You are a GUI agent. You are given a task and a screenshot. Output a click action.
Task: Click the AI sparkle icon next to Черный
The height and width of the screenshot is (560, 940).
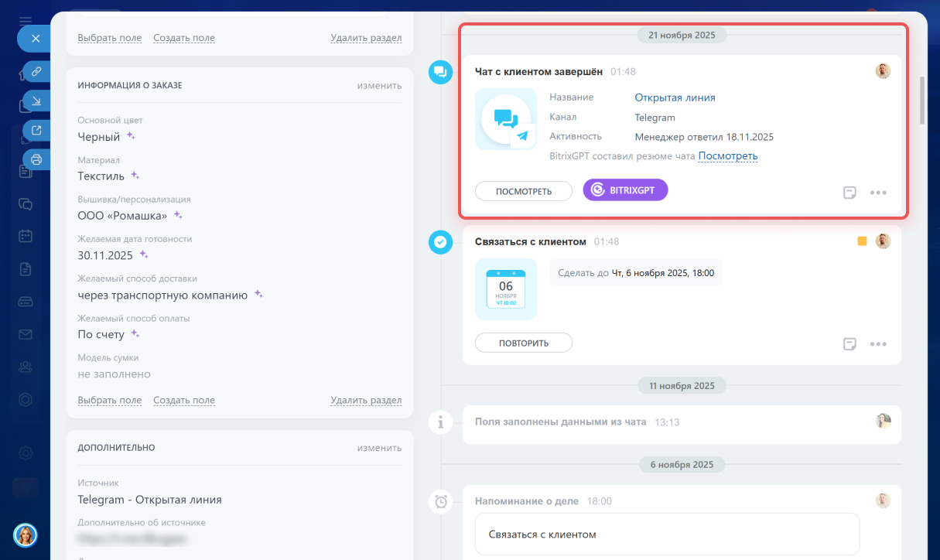[132, 136]
